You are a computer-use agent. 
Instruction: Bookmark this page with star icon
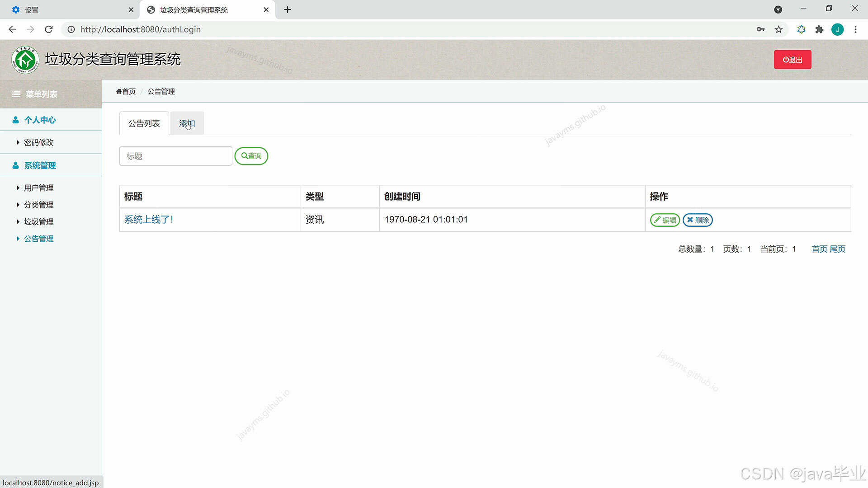[778, 29]
